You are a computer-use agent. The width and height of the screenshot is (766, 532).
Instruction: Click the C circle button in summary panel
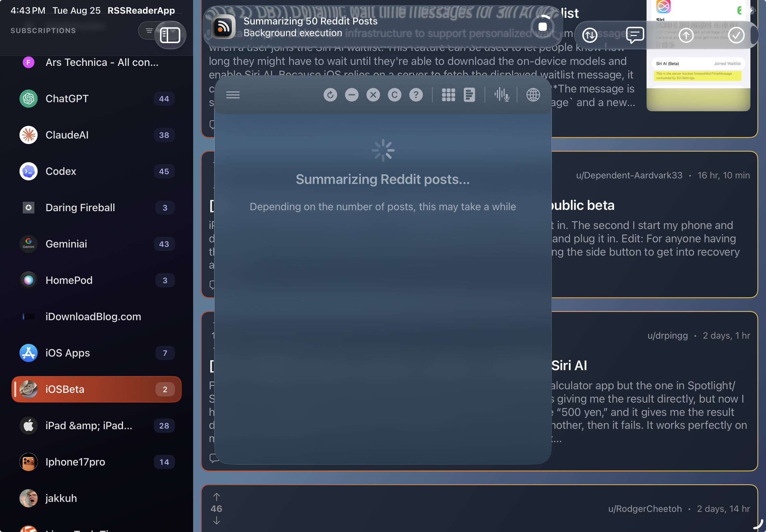(x=394, y=95)
